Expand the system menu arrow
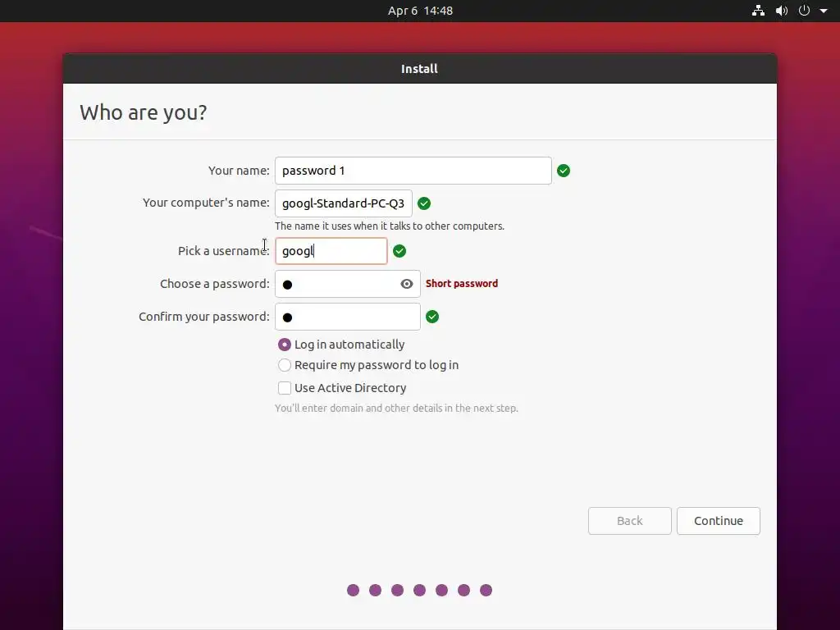840x630 pixels. 824,11
